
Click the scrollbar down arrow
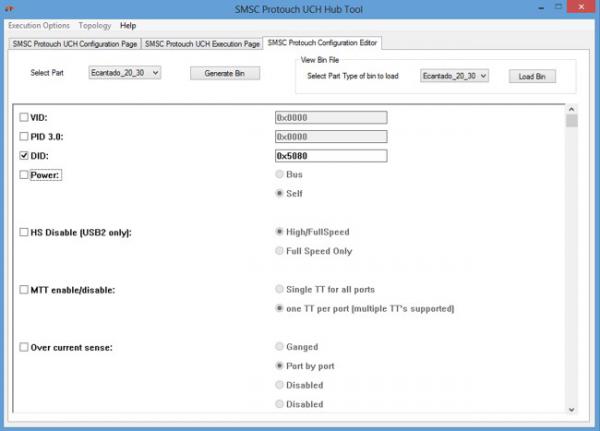[x=572, y=410]
